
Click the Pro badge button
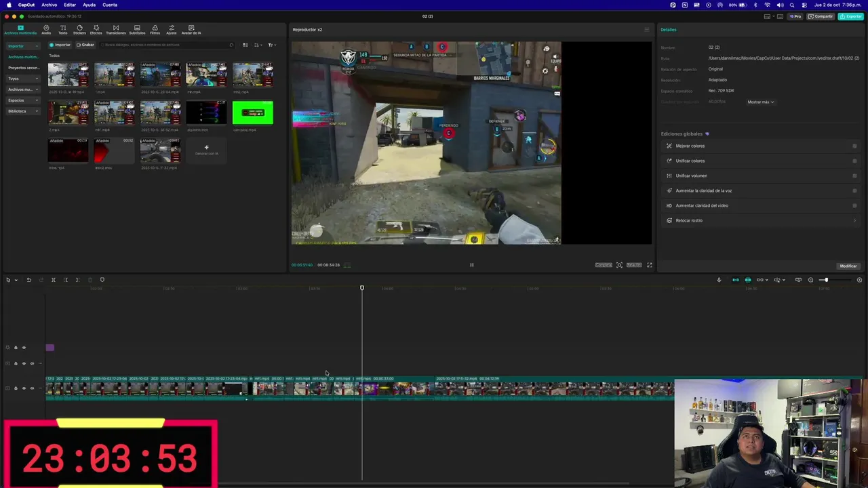(796, 16)
